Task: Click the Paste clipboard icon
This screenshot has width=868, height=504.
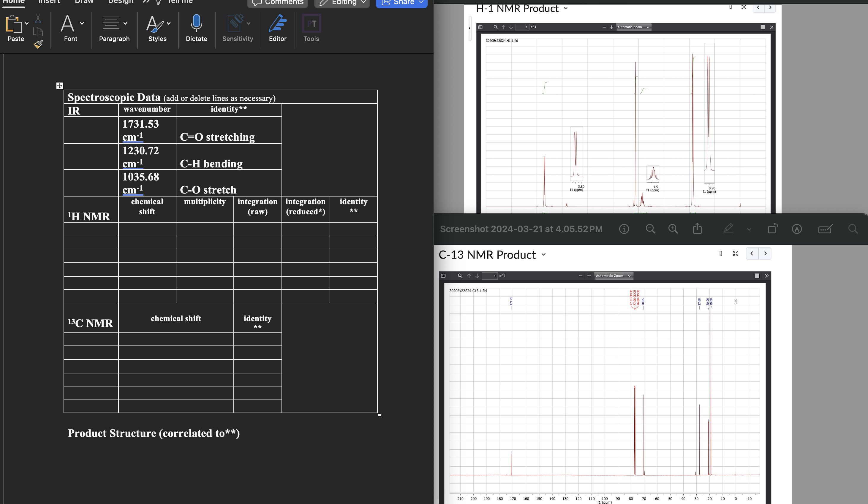Action: click(13, 24)
